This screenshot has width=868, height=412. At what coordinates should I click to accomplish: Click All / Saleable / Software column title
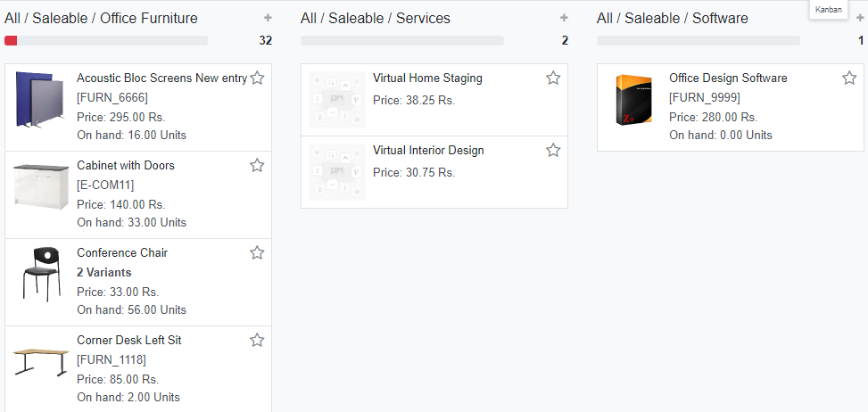pos(673,18)
